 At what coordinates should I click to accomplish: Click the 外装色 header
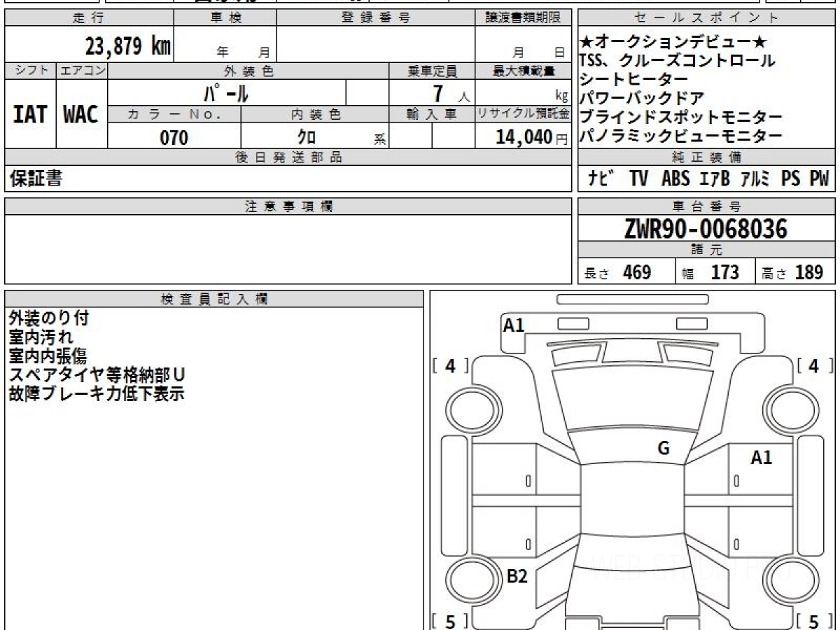click(x=248, y=71)
